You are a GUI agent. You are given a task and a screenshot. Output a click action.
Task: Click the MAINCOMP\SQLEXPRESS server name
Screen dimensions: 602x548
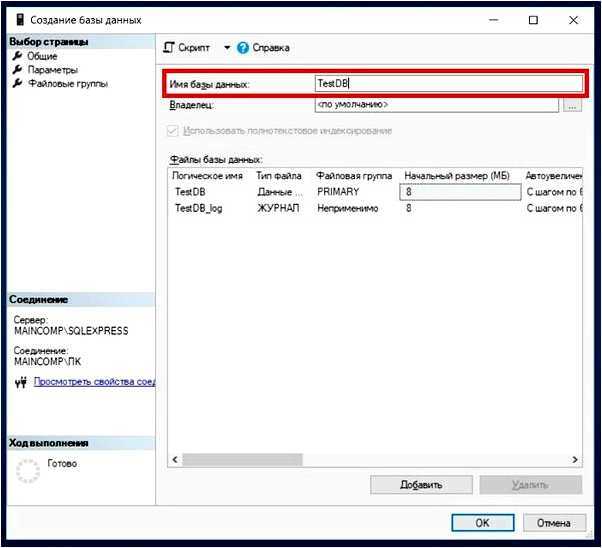(71, 331)
